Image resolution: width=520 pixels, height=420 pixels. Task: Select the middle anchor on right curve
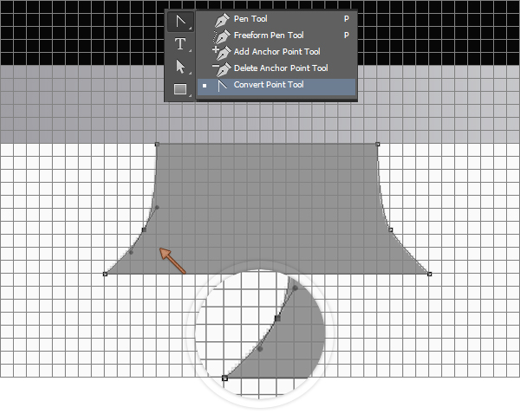coord(391,229)
